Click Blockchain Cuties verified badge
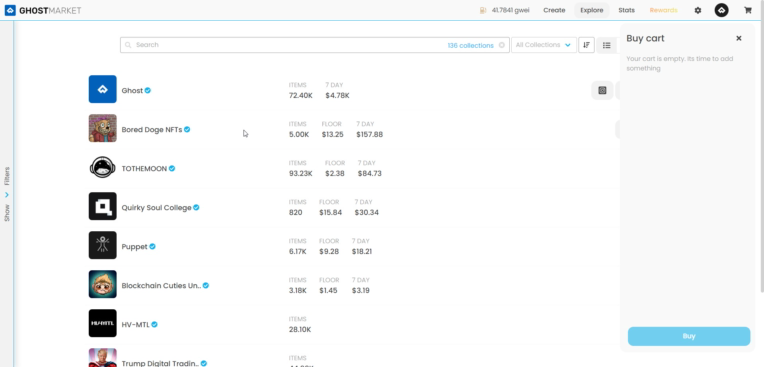Viewport: 764px width, 367px height. (x=206, y=285)
